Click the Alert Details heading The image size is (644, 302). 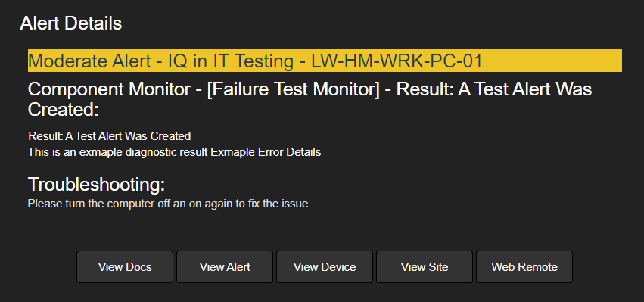[x=70, y=23]
